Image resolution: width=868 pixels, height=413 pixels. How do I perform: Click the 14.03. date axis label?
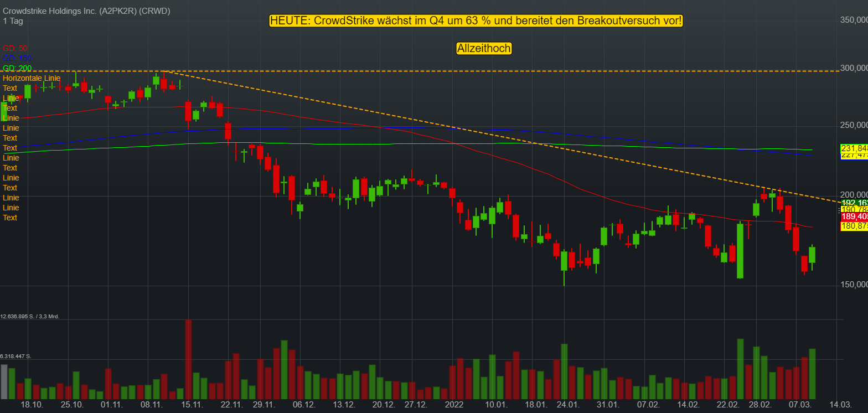(840, 405)
